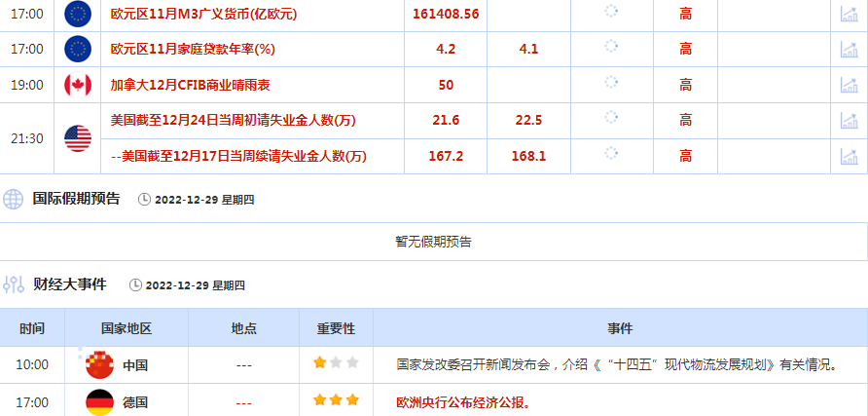The image size is (868, 416).
Task: Open chart icon for 欧元区11月家庭贷款年率 row
Action: pos(849,49)
